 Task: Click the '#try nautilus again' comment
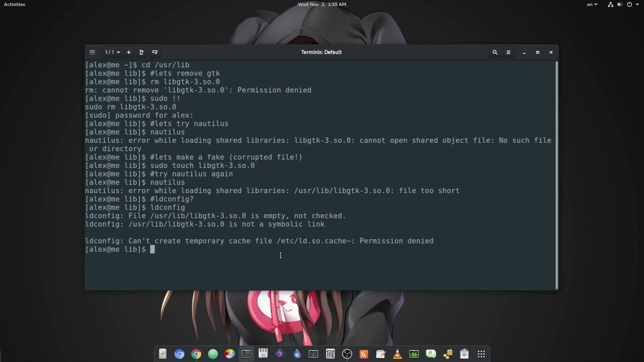pyautogui.click(x=191, y=174)
